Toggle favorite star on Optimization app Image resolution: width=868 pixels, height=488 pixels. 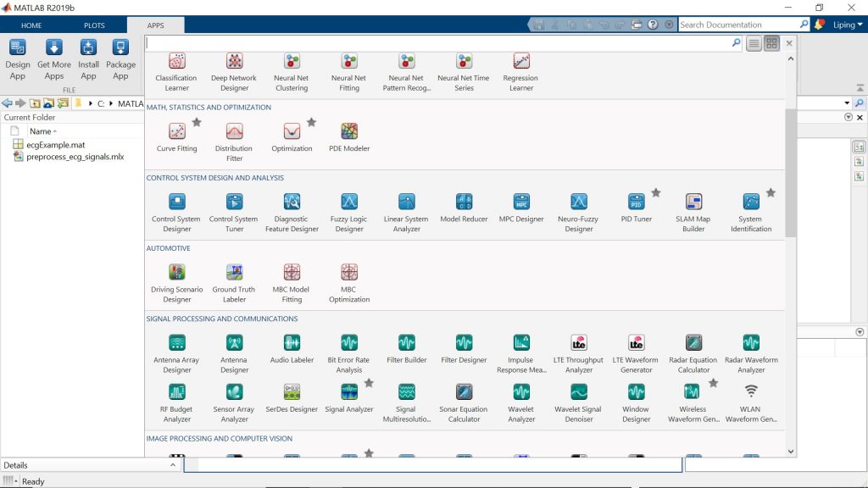pos(311,123)
